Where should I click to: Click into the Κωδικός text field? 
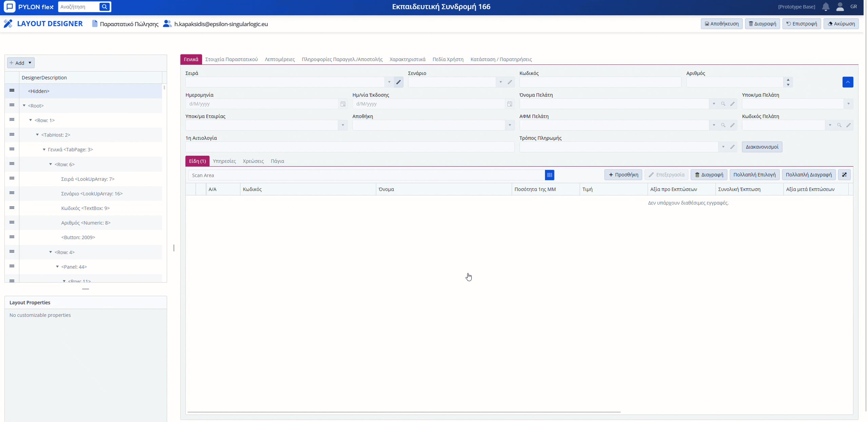point(600,82)
